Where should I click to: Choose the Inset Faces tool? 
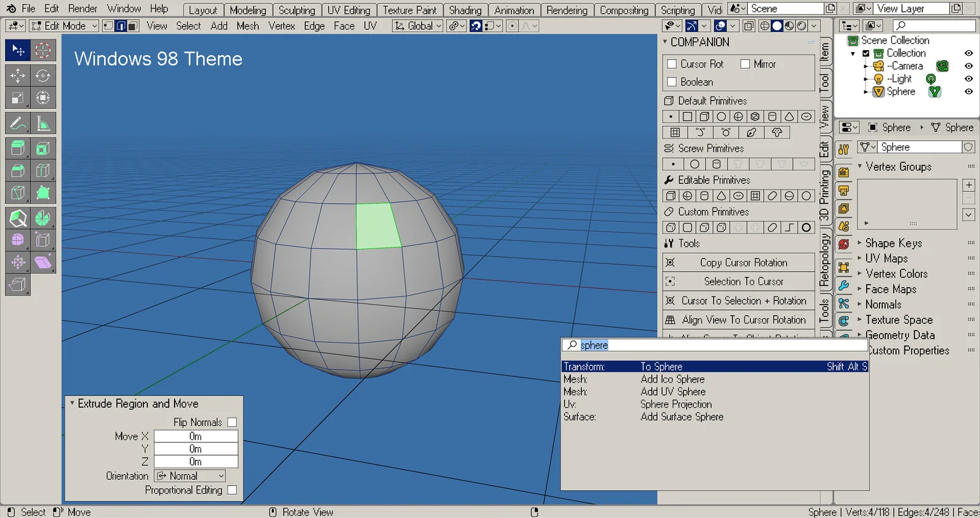(x=42, y=148)
